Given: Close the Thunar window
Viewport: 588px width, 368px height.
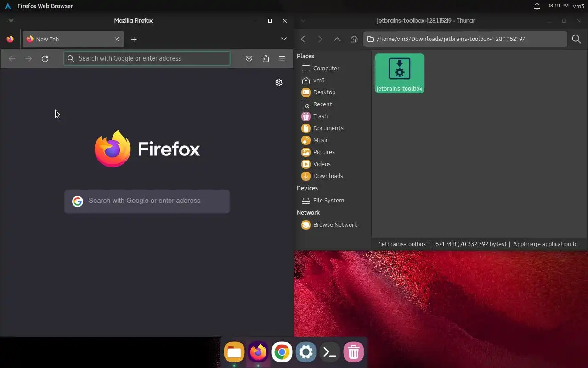Looking at the screenshot, I should (579, 21).
